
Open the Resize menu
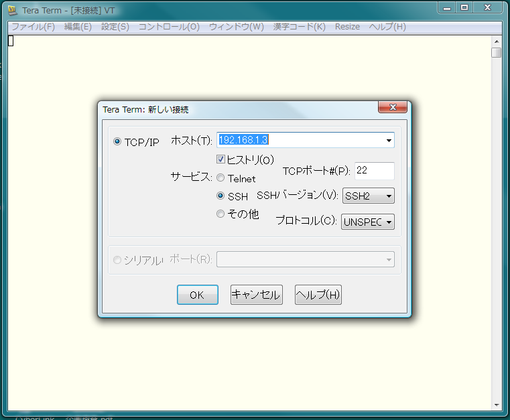347,27
